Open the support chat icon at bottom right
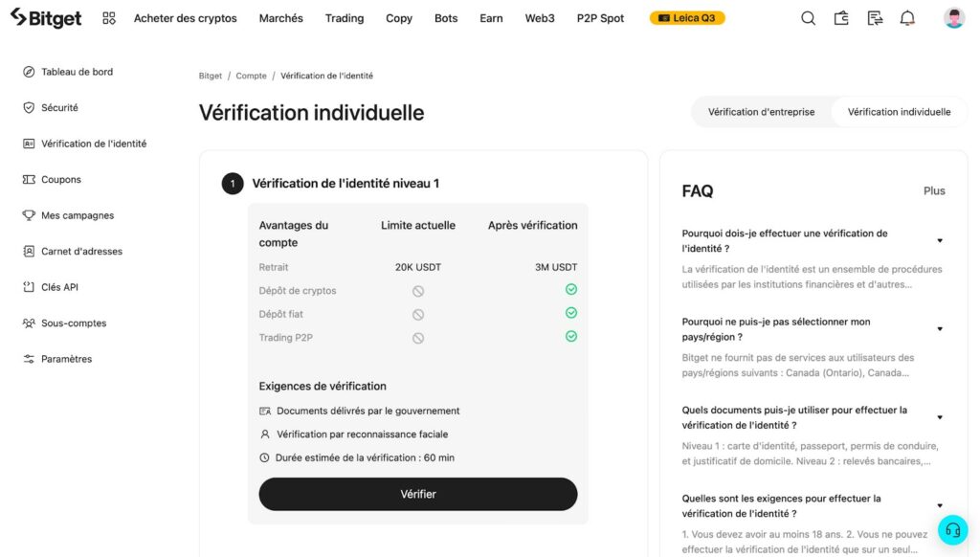 click(952, 529)
